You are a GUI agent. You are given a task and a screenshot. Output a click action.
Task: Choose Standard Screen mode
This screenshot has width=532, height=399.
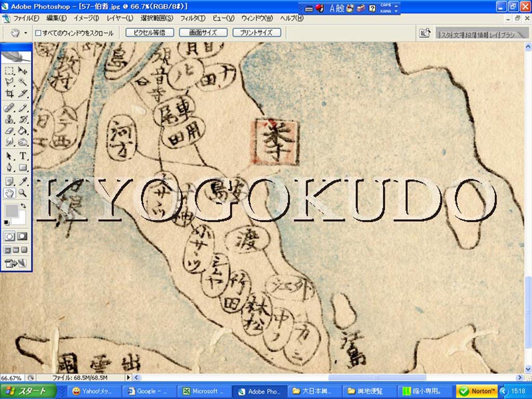[7, 250]
